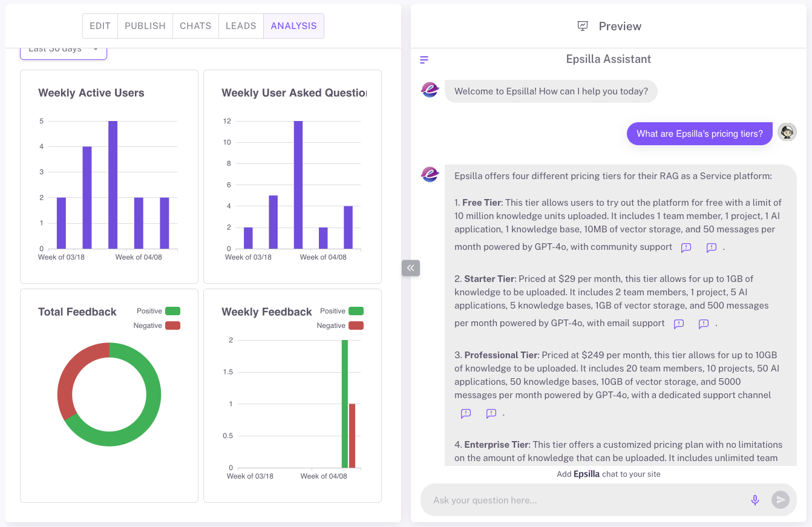The image size is (812, 527).
Task: Click first citation icon after Free Tier text
Action: [x=686, y=247]
